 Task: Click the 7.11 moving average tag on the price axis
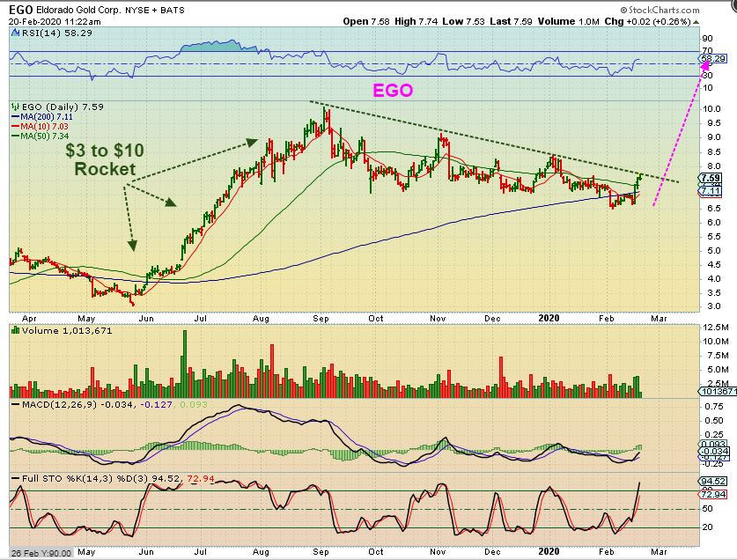pyautogui.click(x=711, y=191)
